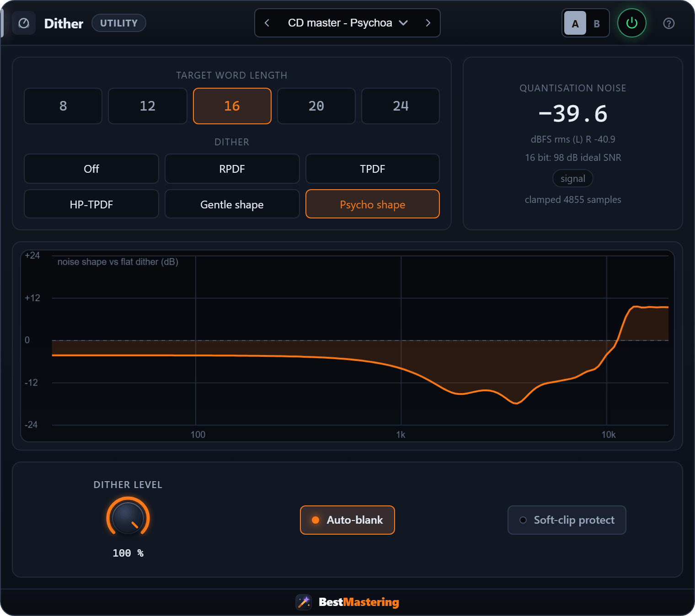This screenshot has height=616, width=695.
Task: Click the signal badge
Action: (x=573, y=179)
